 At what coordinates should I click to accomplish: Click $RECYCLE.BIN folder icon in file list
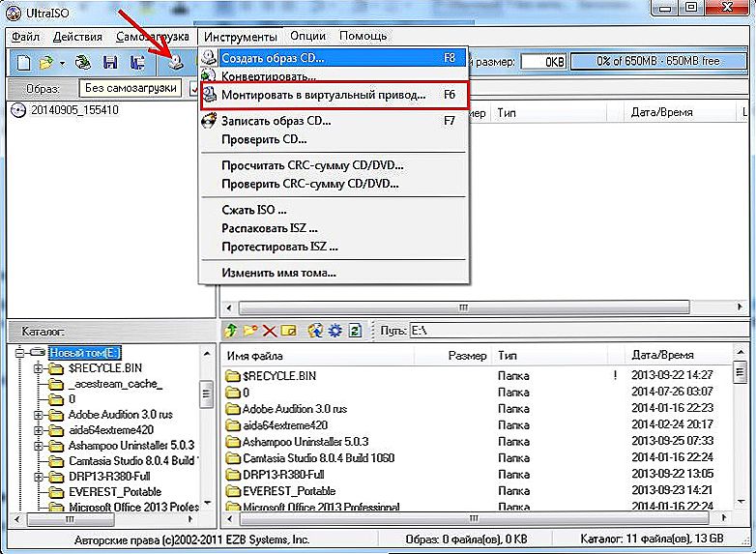[x=233, y=375]
